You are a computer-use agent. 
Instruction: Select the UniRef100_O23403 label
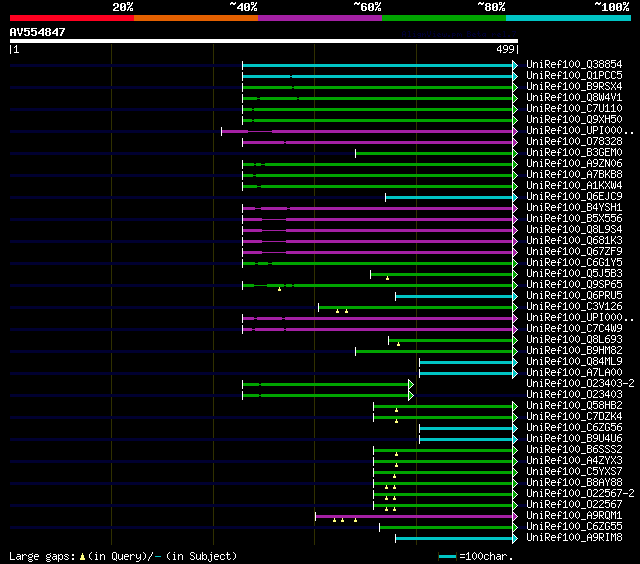click(574, 395)
